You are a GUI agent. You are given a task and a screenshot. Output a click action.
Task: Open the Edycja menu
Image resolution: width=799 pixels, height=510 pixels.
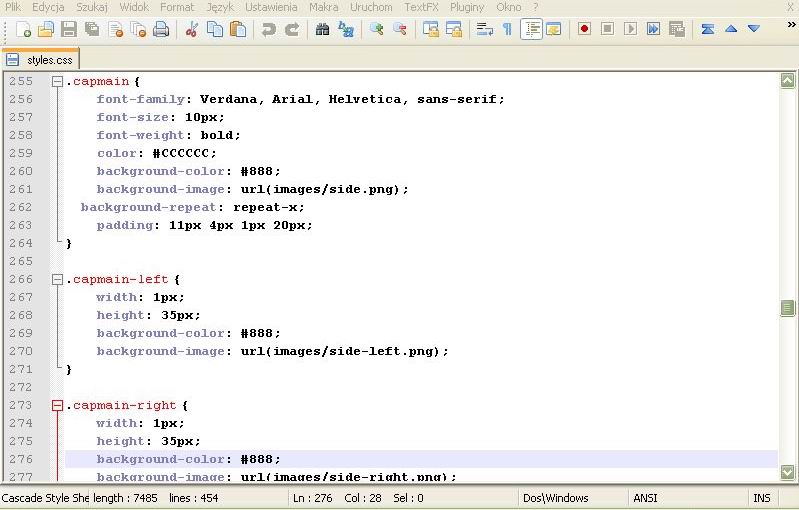click(x=48, y=7)
